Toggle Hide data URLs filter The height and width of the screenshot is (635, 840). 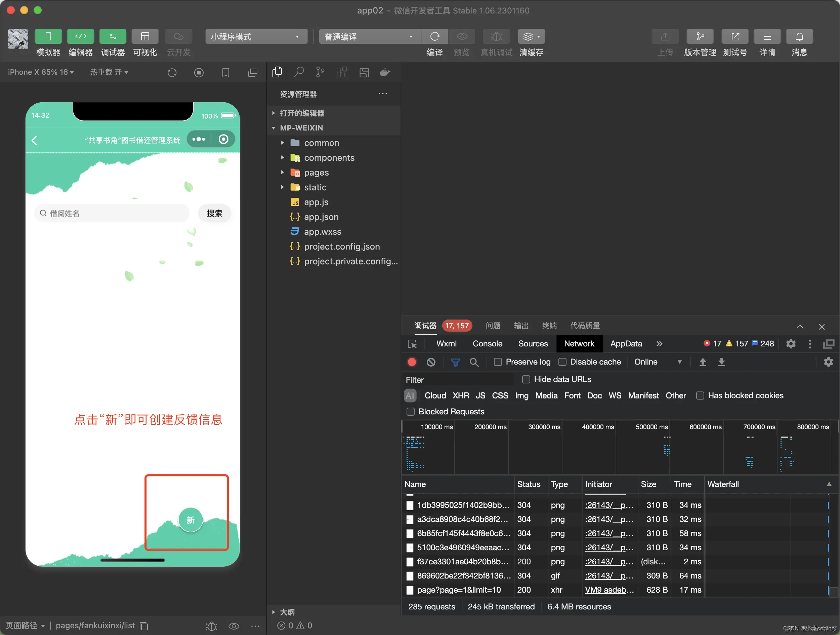tap(526, 379)
